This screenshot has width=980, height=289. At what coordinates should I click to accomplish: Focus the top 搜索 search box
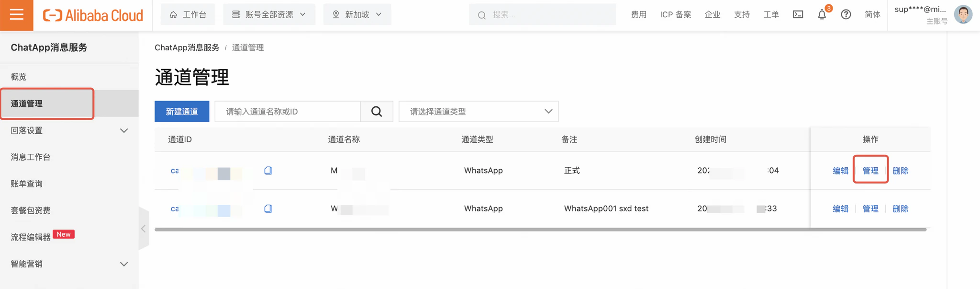tap(542, 15)
